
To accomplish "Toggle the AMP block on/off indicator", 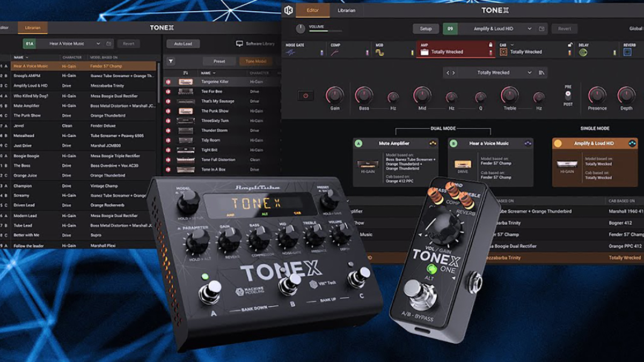I will 491,53.
